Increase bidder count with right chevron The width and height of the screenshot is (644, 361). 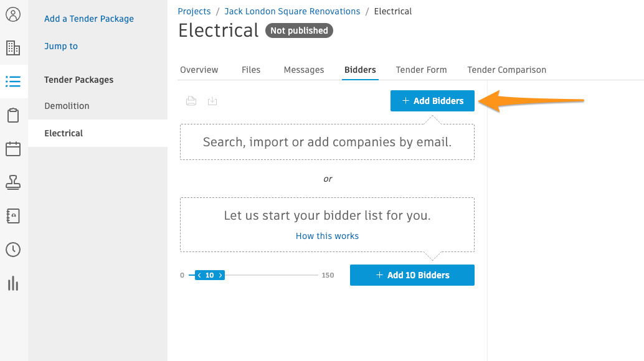[220, 275]
